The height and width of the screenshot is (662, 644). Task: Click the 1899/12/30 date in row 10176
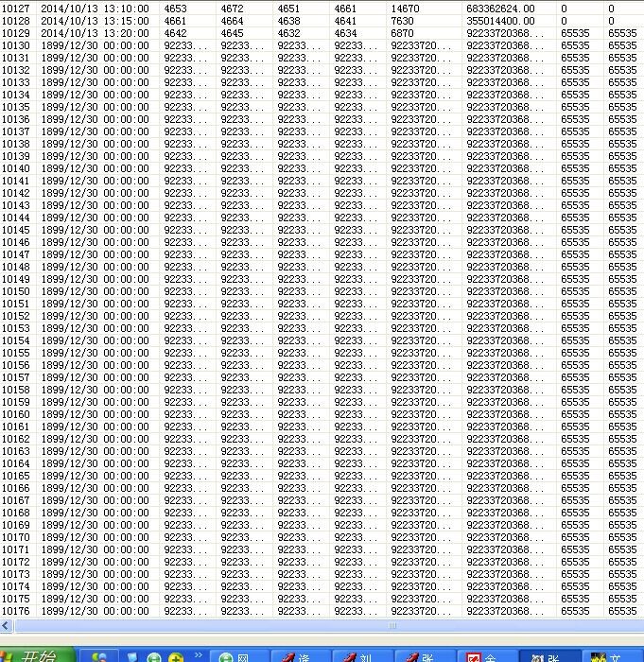[95, 611]
